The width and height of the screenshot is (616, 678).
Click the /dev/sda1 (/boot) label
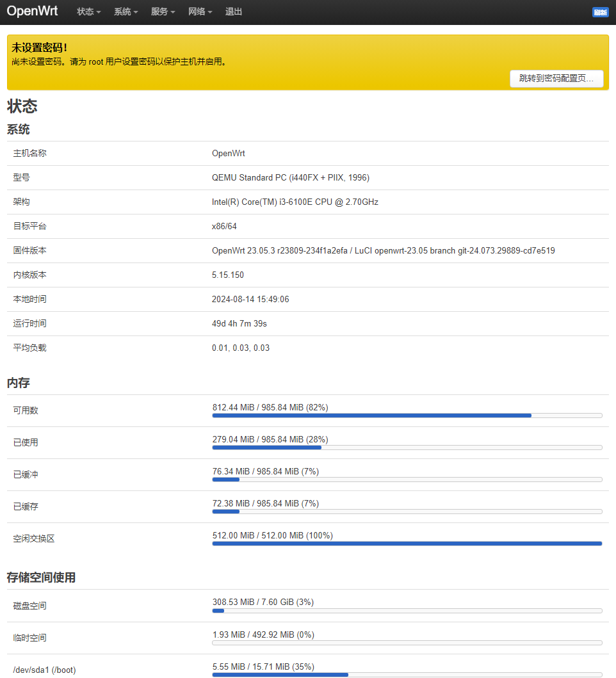click(45, 670)
